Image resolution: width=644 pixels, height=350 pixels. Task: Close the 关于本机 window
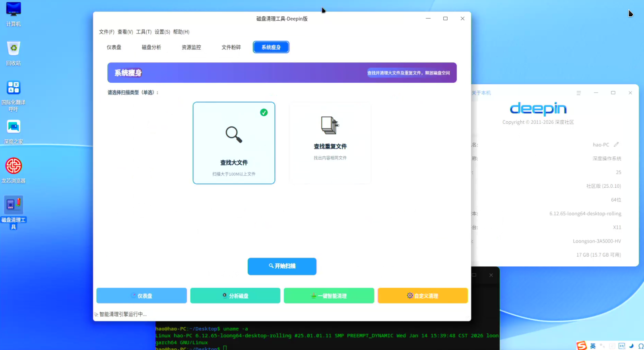[x=630, y=93]
